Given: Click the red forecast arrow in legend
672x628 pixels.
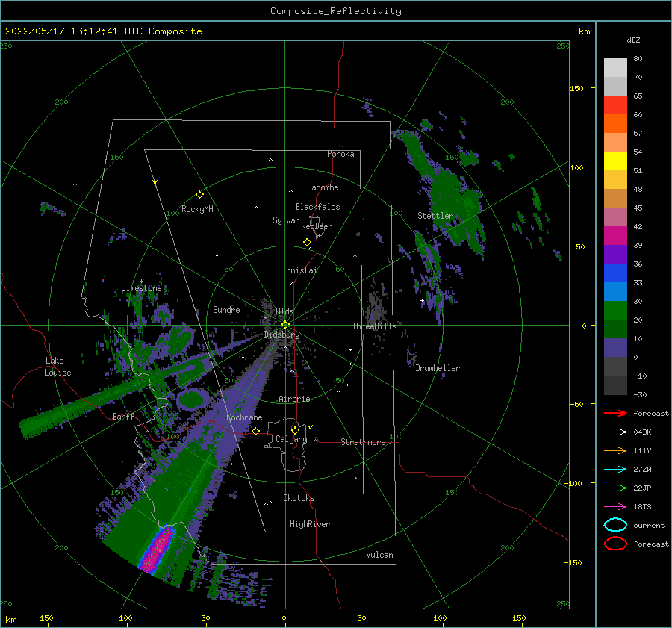Looking at the screenshot, I should click(x=615, y=413).
